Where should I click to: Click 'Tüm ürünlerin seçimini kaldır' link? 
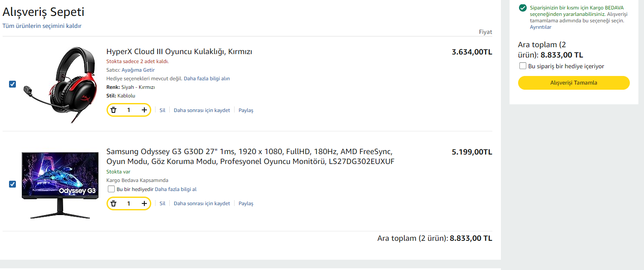(42, 26)
